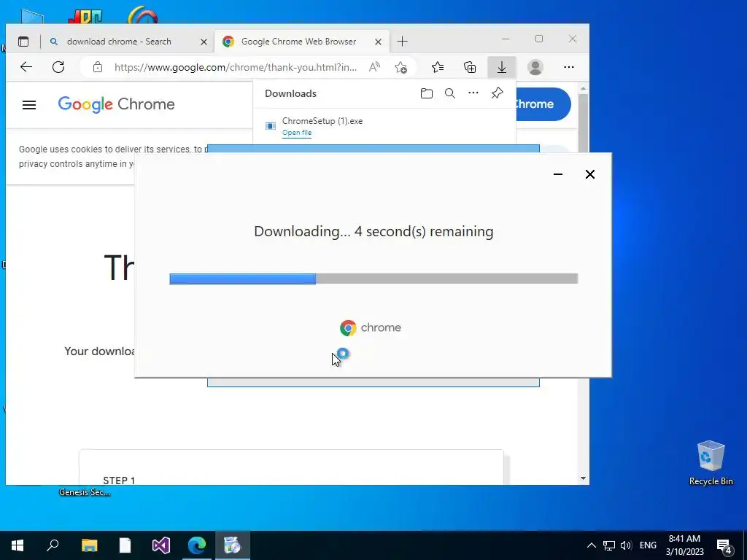Open more options in Downloads panel

coord(473,93)
